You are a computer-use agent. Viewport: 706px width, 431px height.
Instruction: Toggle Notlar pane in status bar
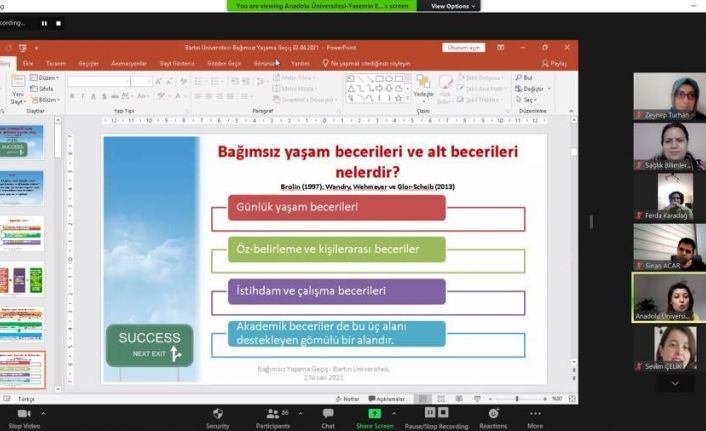pos(347,398)
